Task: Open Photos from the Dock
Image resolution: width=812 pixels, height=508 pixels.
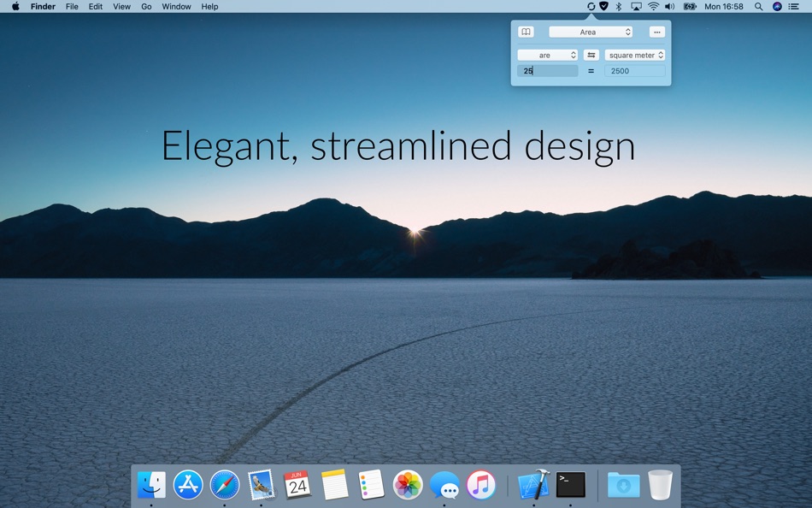Action: click(x=408, y=485)
